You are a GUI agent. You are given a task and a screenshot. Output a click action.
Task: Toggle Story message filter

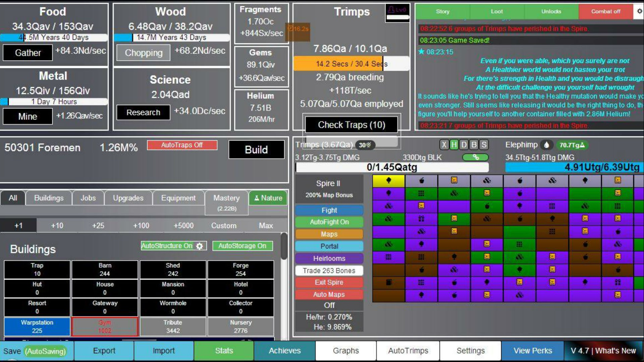click(x=443, y=11)
